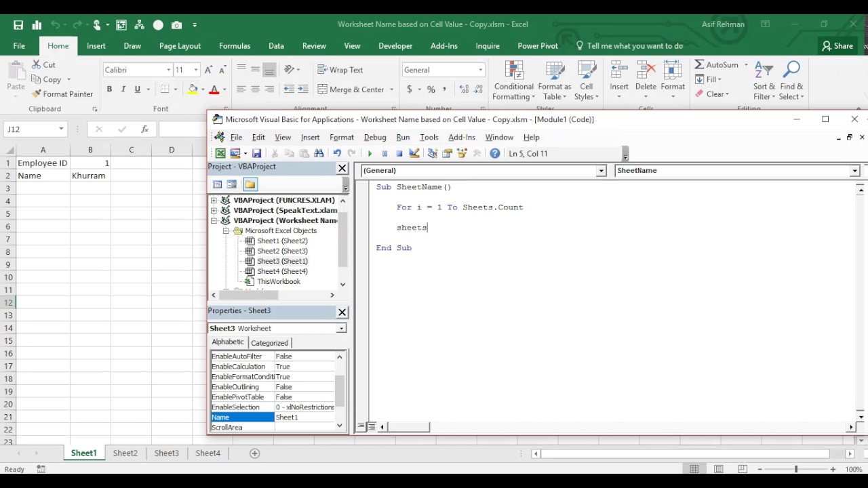Screen dimensions: 868x488
Task: Click the Insert UserForm icon in VBA toolbar
Action: (235, 154)
